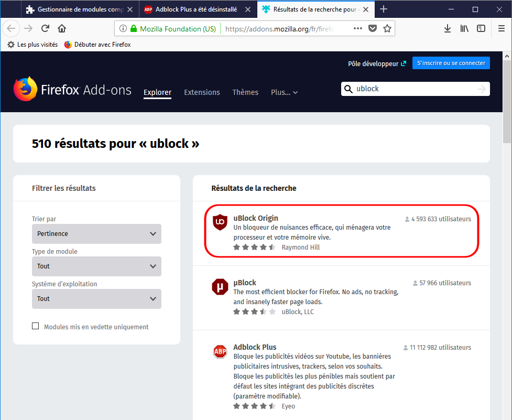The image size is (512, 420).
Task: Close the Firefox window
Action: [499, 9]
